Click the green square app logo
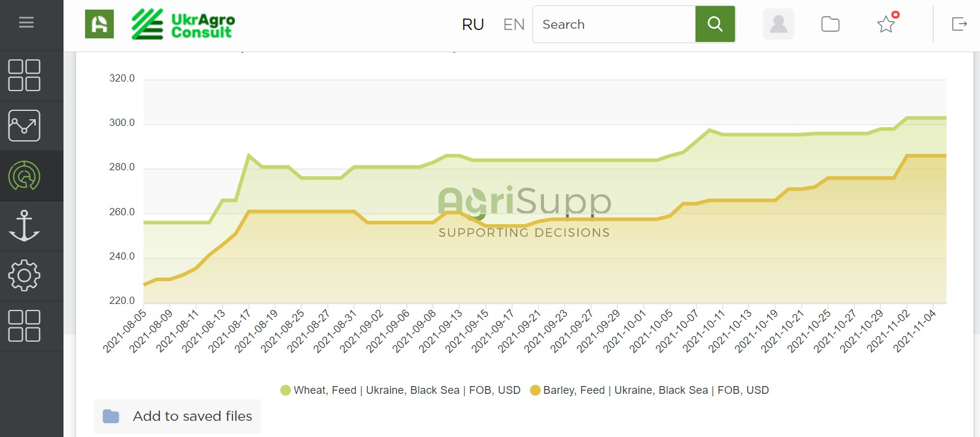980x437 pixels. (99, 24)
